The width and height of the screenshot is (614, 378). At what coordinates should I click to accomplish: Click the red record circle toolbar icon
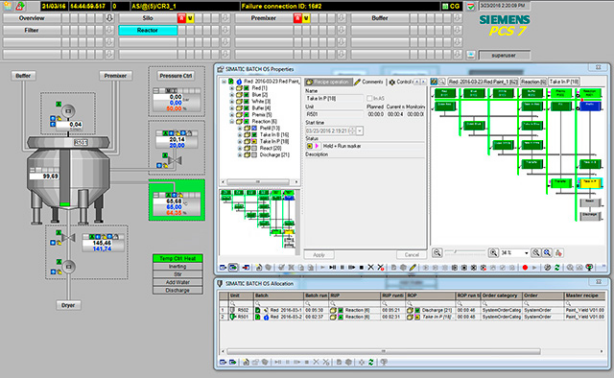pos(525,268)
